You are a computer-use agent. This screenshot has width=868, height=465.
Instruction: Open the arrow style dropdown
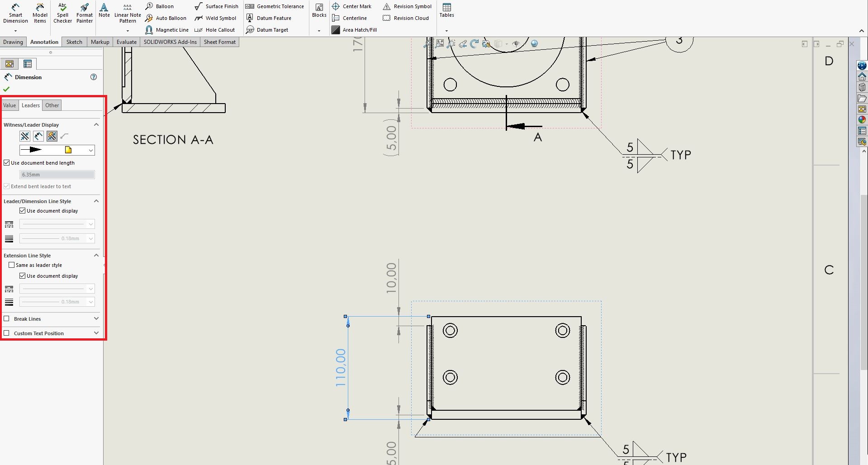(90, 150)
